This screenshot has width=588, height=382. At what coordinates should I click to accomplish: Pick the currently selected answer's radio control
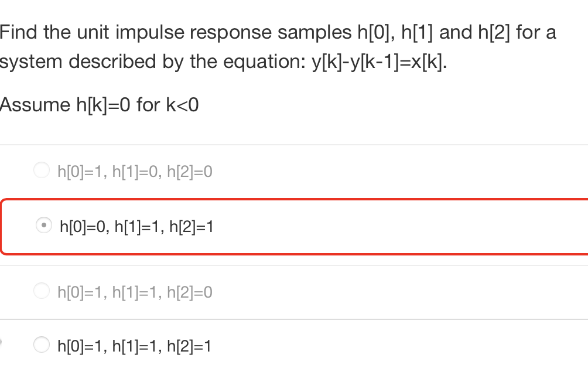pos(43,225)
